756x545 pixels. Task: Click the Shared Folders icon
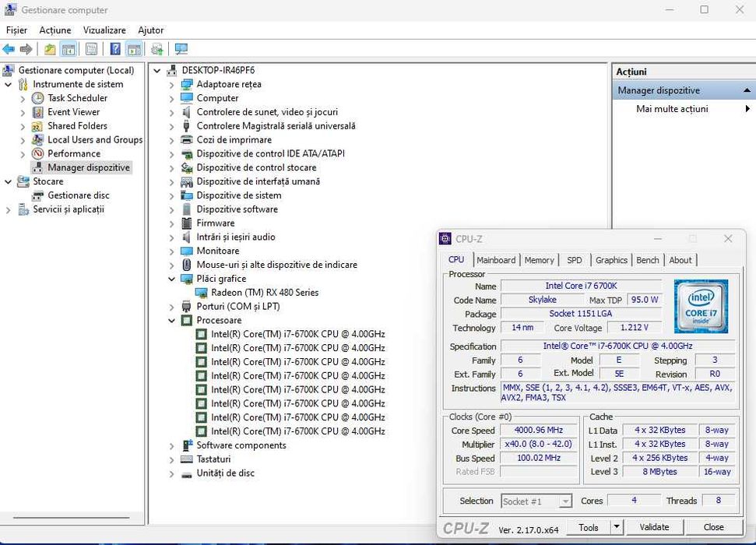(x=37, y=126)
